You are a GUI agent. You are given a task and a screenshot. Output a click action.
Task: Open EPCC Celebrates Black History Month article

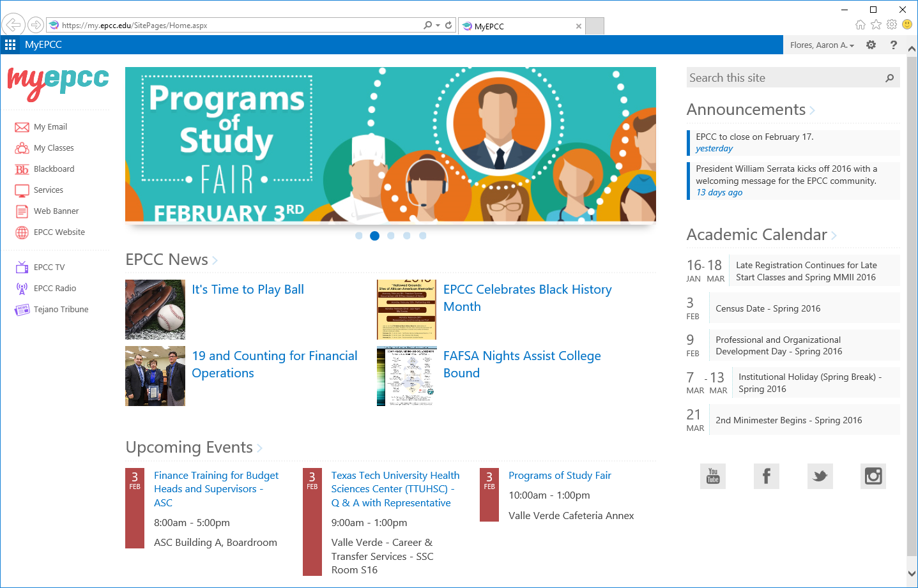coord(528,298)
